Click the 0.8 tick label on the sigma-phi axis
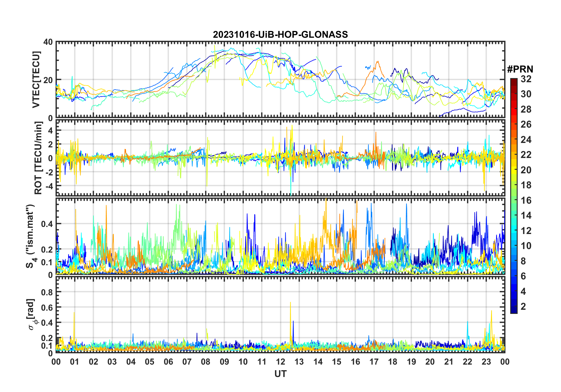 (x=47, y=292)
